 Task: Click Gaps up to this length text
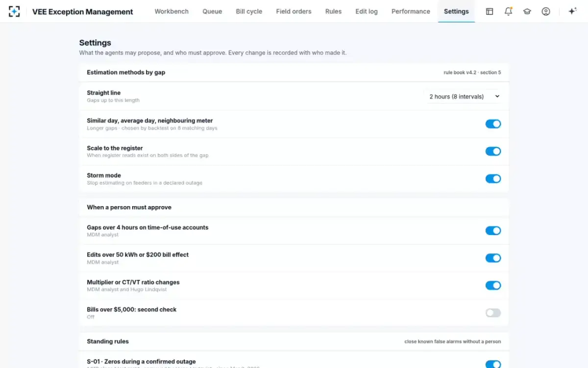[113, 101]
